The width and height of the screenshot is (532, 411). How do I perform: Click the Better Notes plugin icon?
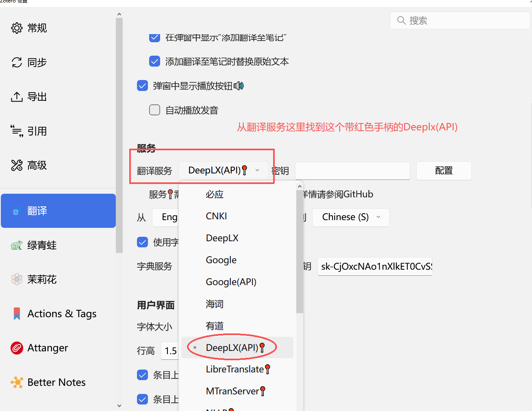tap(17, 382)
